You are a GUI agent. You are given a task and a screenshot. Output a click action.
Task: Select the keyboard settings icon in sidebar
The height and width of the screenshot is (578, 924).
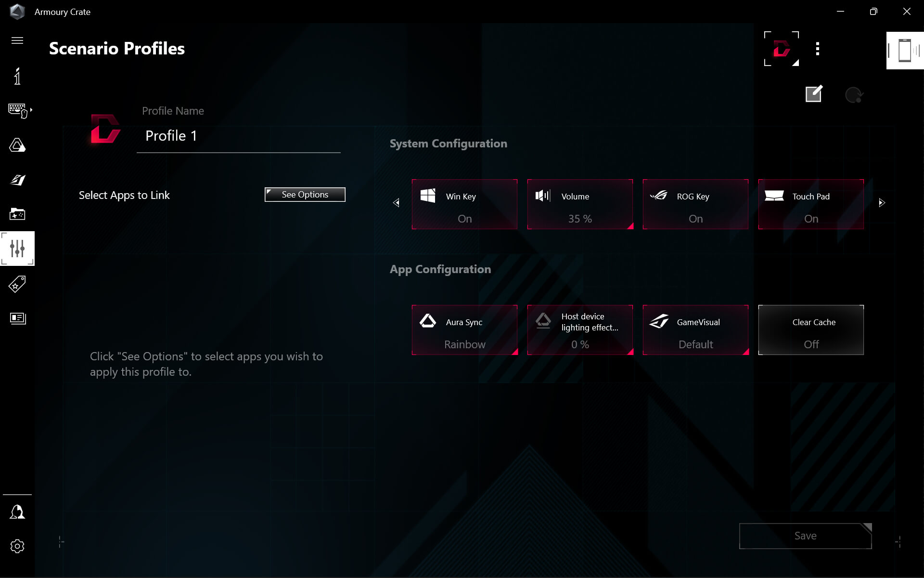17,110
